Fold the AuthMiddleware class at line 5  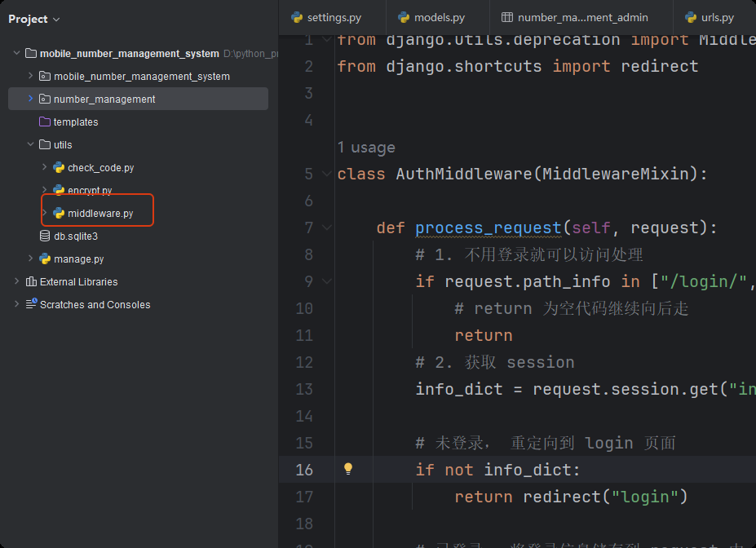pos(327,174)
